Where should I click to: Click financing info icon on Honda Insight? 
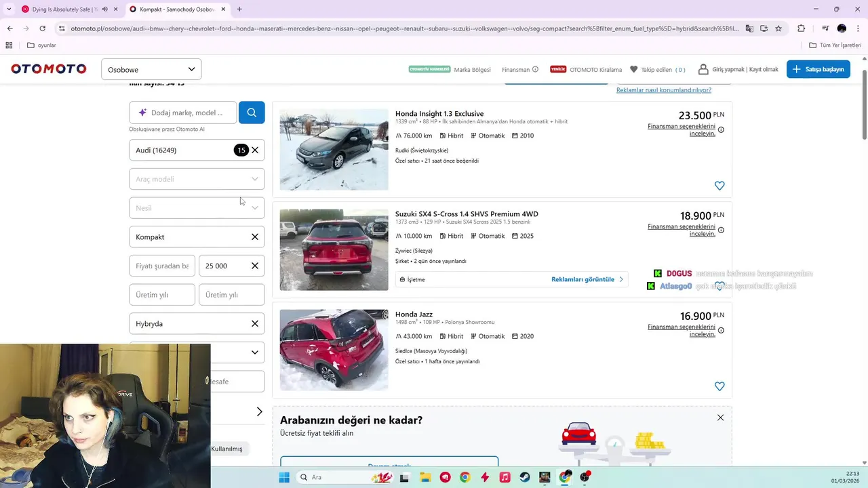[721, 129]
